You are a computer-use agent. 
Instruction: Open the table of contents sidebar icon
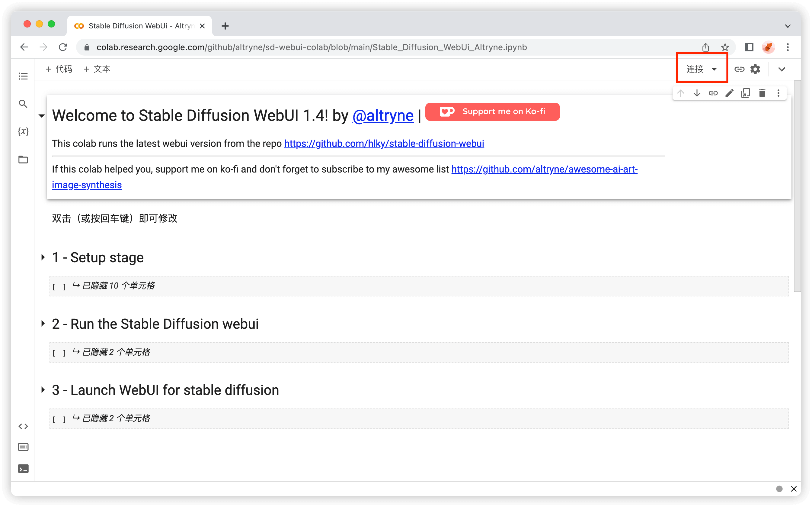click(23, 76)
